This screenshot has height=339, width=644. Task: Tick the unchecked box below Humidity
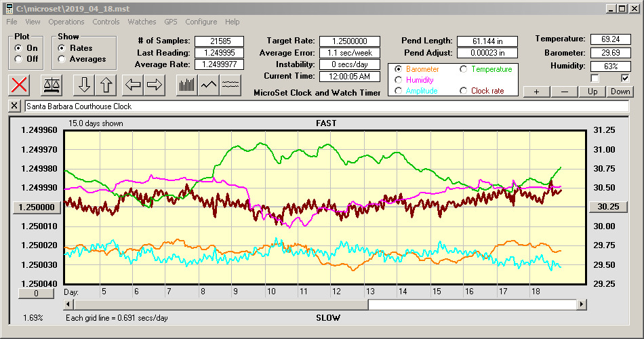[x=595, y=78]
